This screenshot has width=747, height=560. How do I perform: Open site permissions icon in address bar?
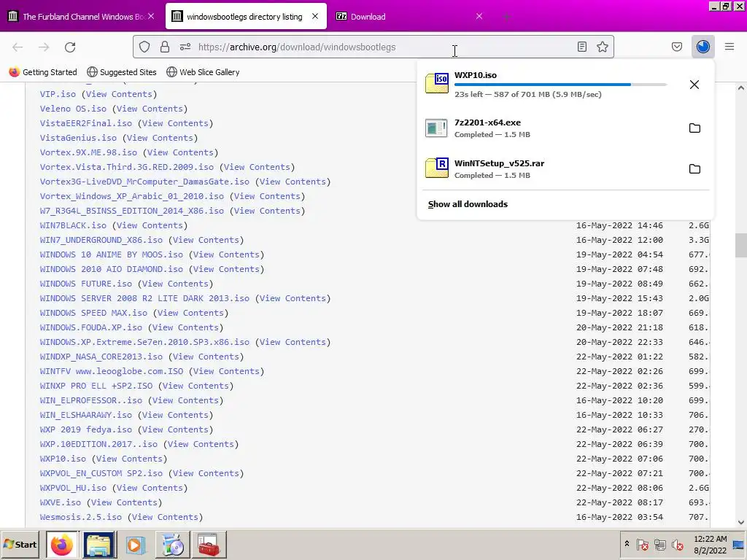185,47
